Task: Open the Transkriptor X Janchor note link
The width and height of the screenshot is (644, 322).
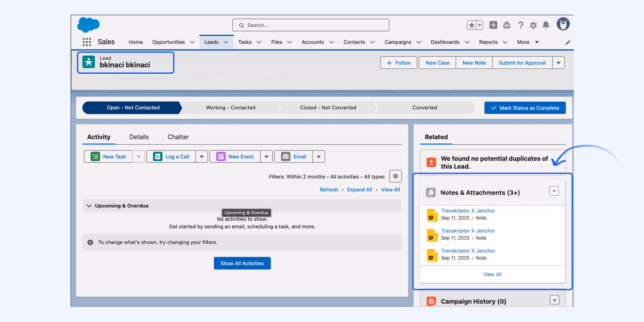Action: pos(468,211)
